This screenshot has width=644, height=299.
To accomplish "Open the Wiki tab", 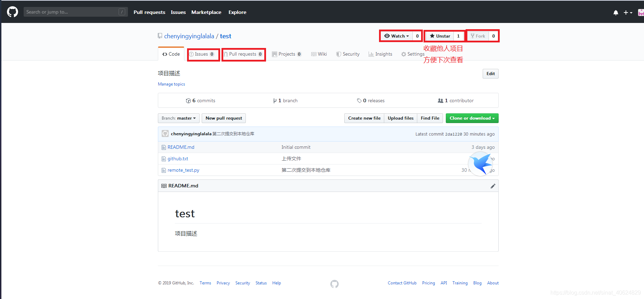I will pos(319,54).
